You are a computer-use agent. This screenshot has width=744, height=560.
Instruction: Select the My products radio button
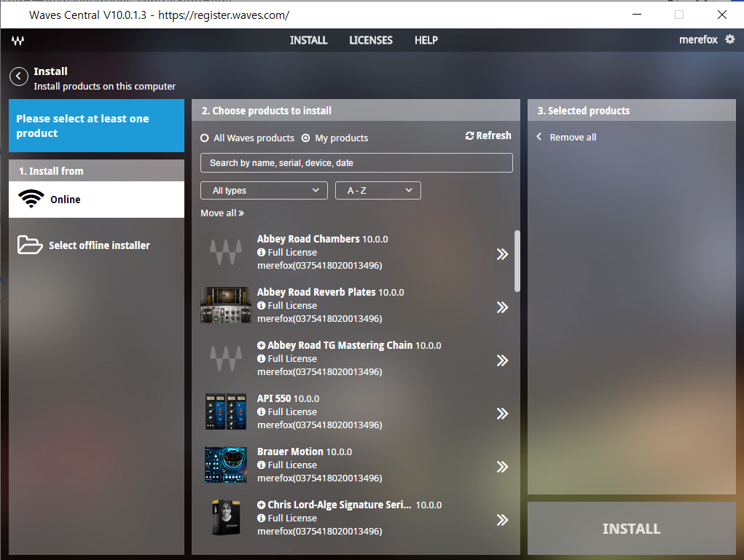(306, 138)
